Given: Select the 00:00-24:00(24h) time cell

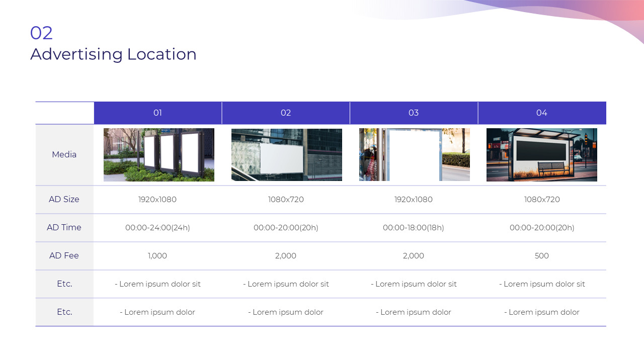Looking at the screenshot, I should [x=157, y=227].
